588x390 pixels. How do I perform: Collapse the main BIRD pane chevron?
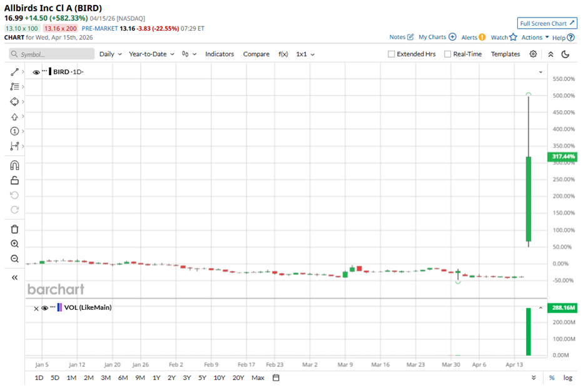pyautogui.click(x=540, y=72)
